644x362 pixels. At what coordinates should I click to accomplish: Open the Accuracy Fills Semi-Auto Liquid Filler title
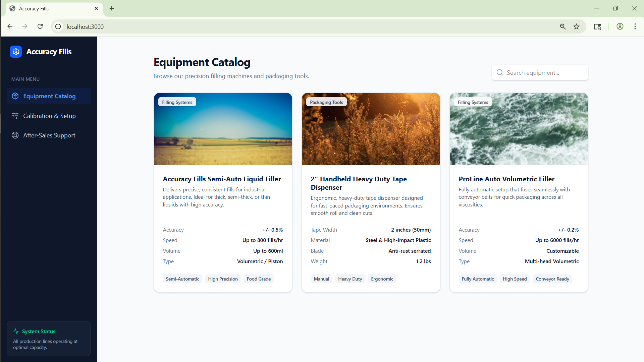click(x=222, y=179)
